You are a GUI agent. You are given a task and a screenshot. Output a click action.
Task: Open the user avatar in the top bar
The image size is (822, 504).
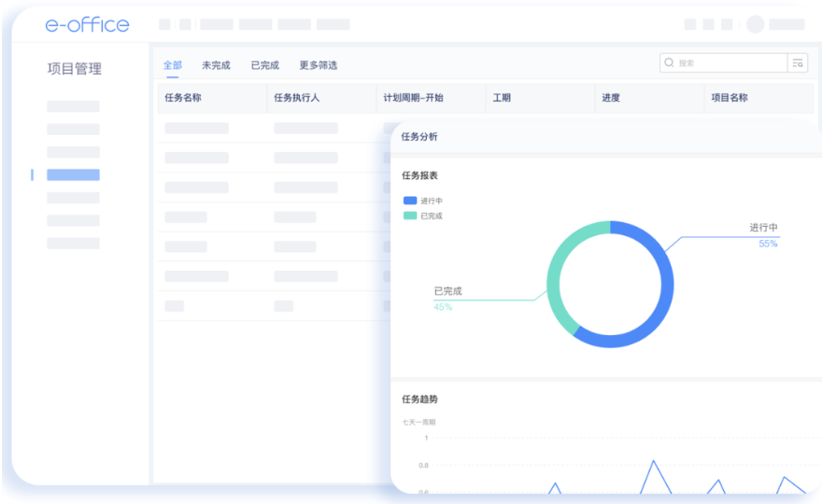pyautogui.click(x=755, y=25)
